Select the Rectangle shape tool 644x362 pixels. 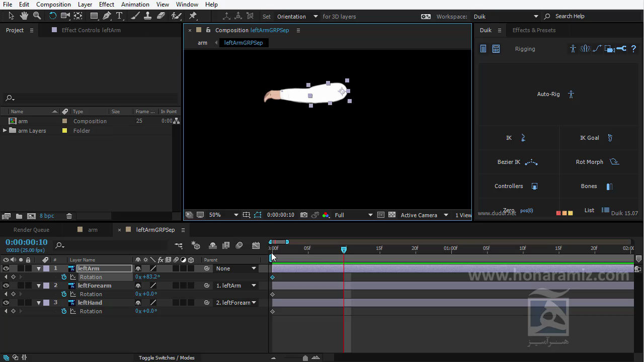pos(94,16)
